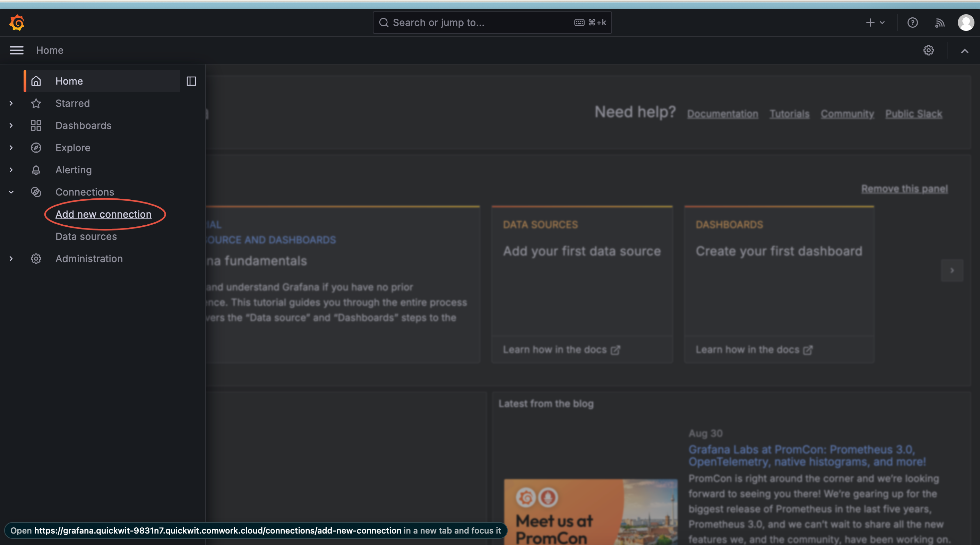Click the Administration gear icon
980x545 pixels.
click(36, 259)
